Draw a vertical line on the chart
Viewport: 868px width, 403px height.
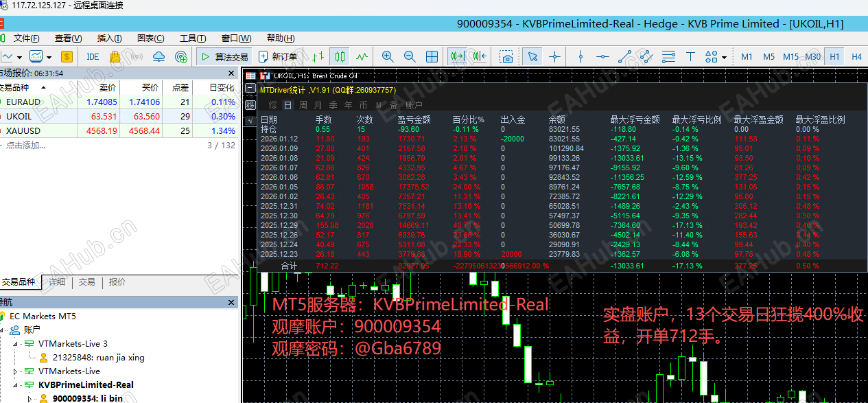pos(580,56)
